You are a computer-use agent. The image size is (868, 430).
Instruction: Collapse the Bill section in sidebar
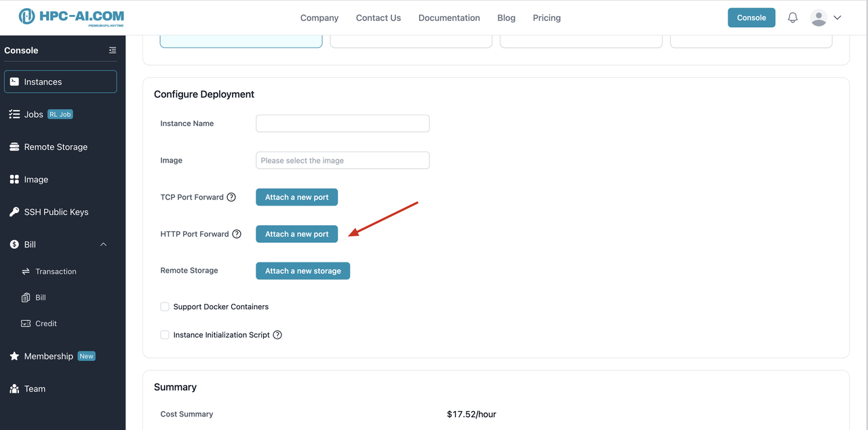103,244
